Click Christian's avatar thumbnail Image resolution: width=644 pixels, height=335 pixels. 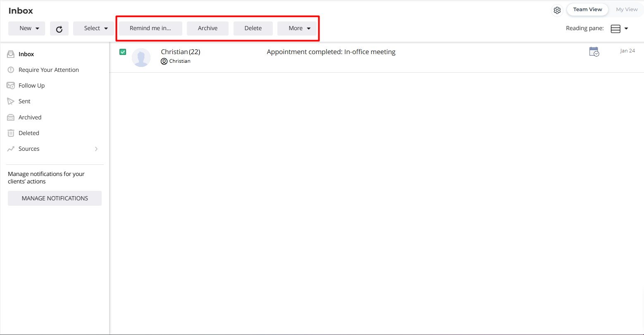point(141,57)
